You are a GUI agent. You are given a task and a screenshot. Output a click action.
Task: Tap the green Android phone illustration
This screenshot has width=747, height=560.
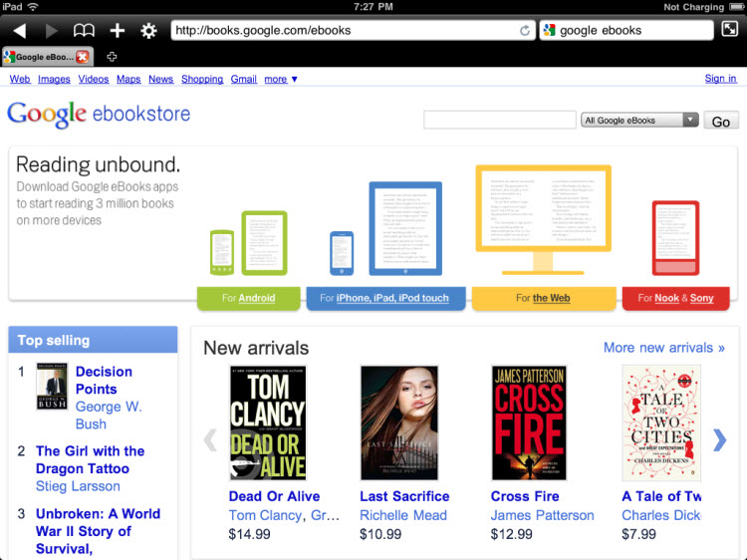point(222,252)
